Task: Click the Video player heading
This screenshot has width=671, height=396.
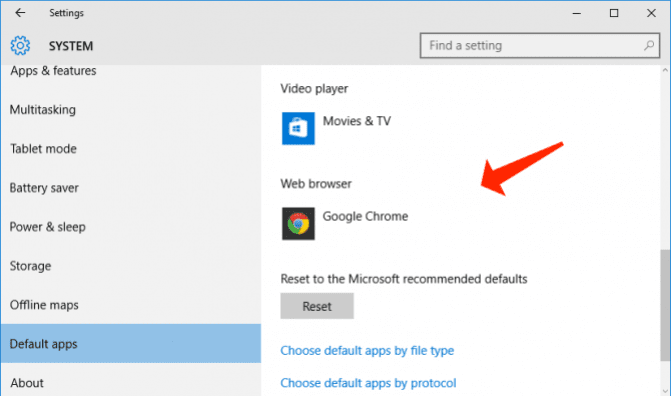Action: coord(314,89)
